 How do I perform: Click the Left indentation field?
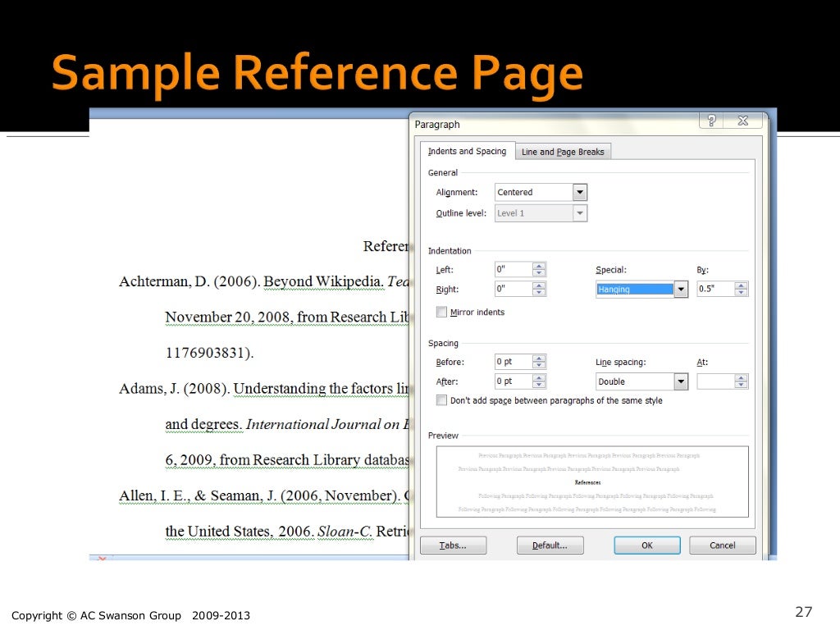(514, 269)
